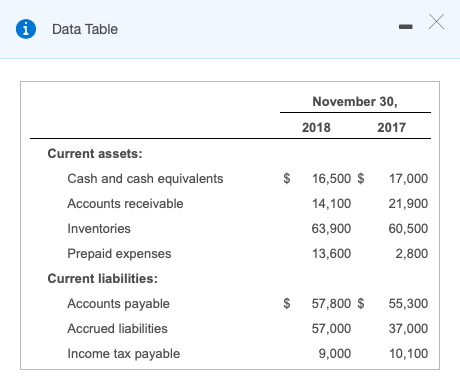Click the 2017 column heading
The height and width of the screenshot is (387, 460).
pos(391,127)
